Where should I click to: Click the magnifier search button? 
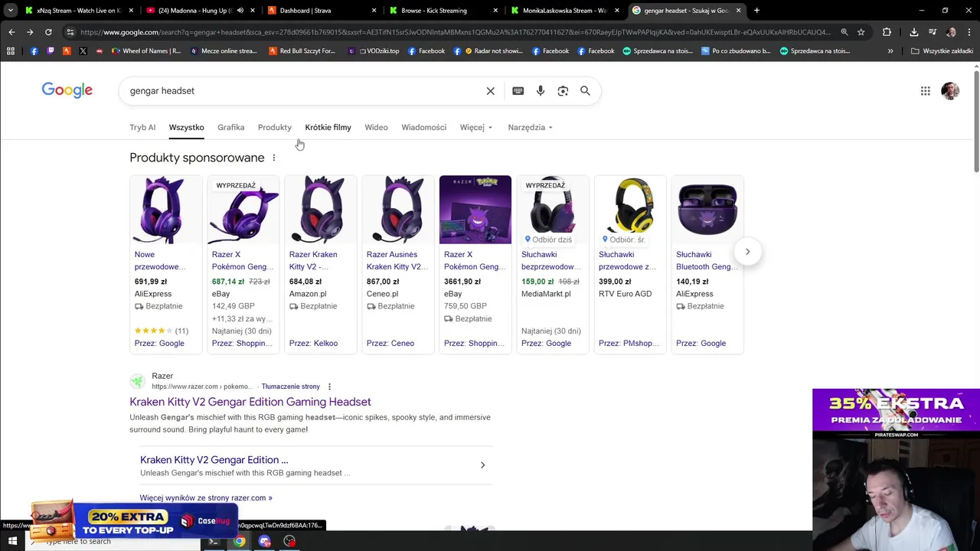pyautogui.click(x=585, y=91)
